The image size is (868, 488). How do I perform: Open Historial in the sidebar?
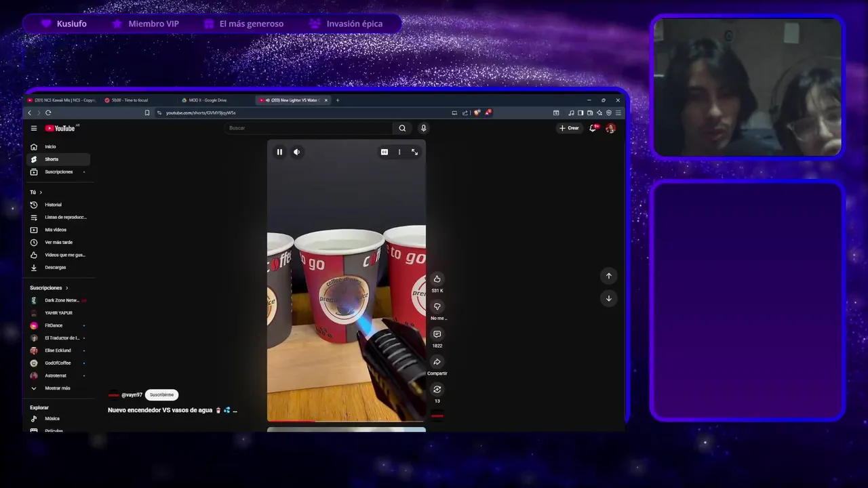point(58,205)
